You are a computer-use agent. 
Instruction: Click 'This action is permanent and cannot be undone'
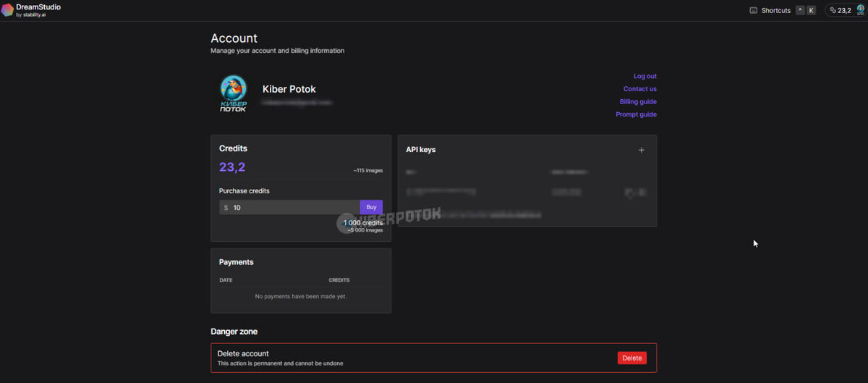(281, 363)
